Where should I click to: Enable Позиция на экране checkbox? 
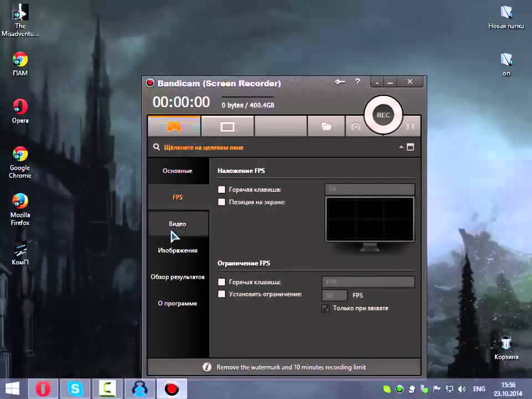pyautogui.click(x=222, y=202)
